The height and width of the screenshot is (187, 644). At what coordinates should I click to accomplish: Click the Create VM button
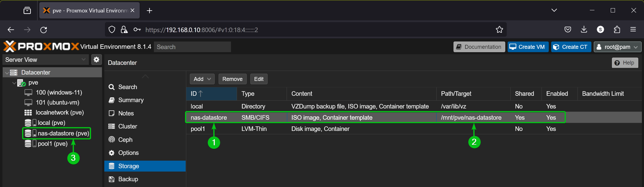point(528,47)
